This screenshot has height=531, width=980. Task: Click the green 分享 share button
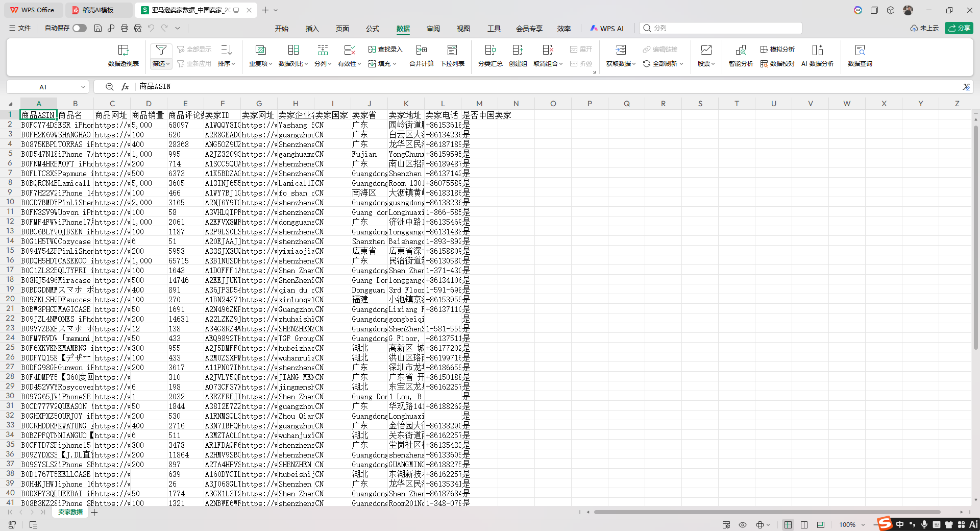[959, 28]
